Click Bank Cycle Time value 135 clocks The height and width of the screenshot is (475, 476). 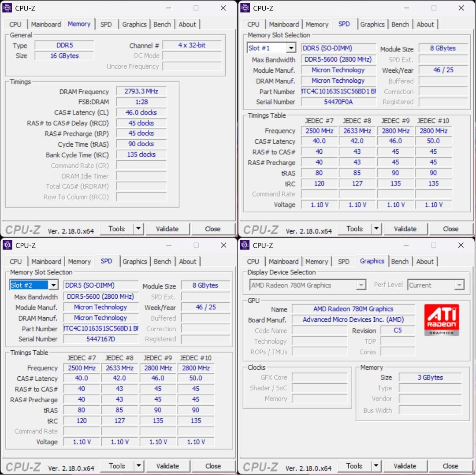[x=141, y=155]
